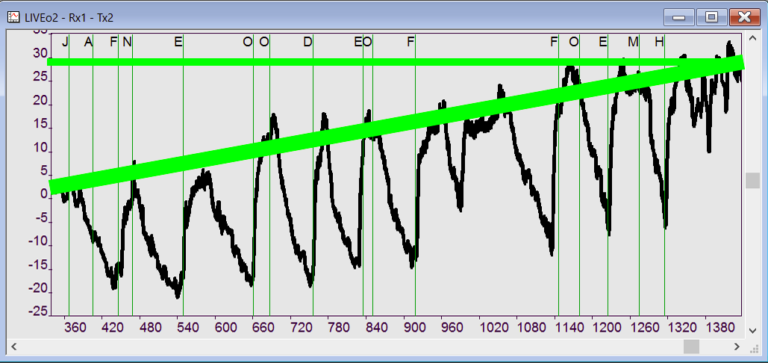Image resolution: width=768 pixels, height=363 pixels.
Task: Select the E marker label beside M
Action: click(x=603, y=42)
